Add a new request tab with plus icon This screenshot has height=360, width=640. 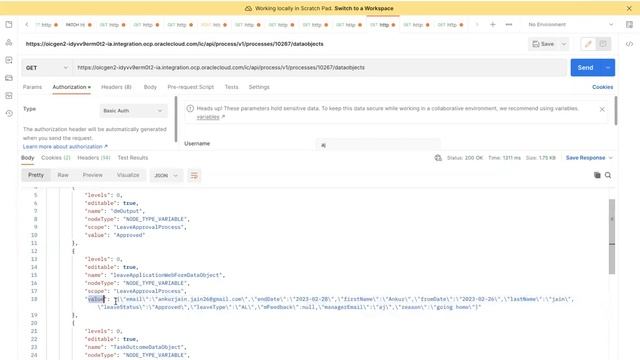pos(493,24)
